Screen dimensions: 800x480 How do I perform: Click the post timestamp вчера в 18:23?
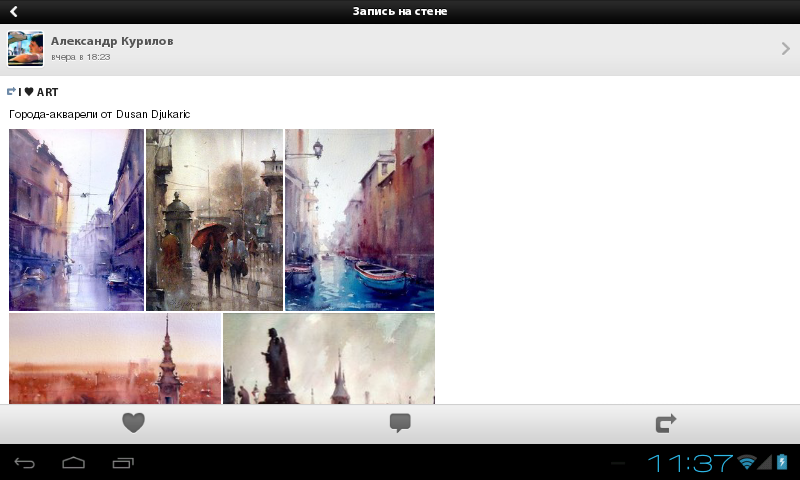tap(81, 57)
